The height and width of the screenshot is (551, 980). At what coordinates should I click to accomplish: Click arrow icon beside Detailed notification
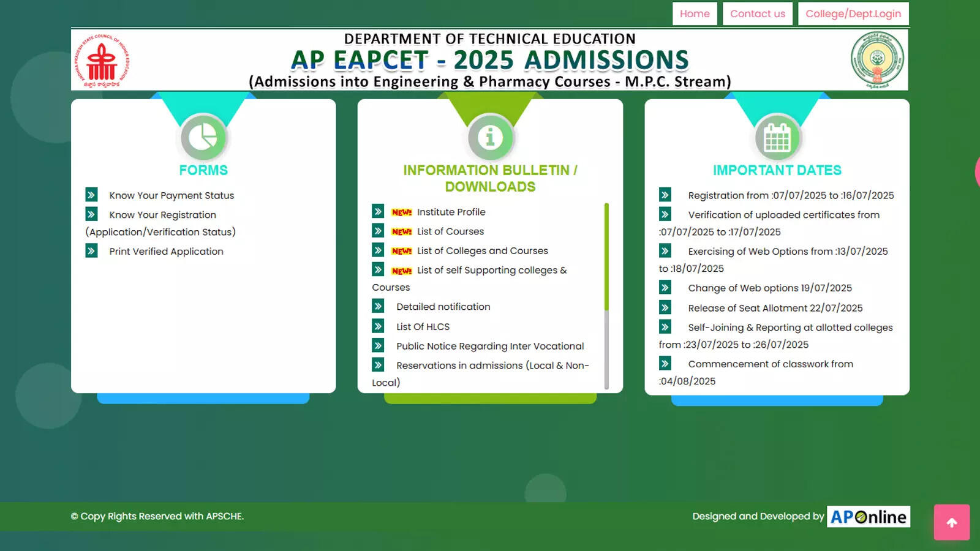(378, 306)
